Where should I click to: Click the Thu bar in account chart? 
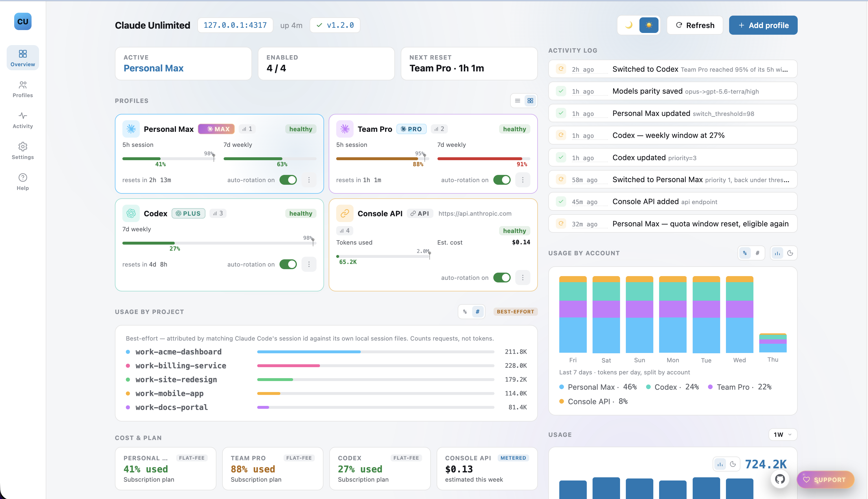coord(773,343)
